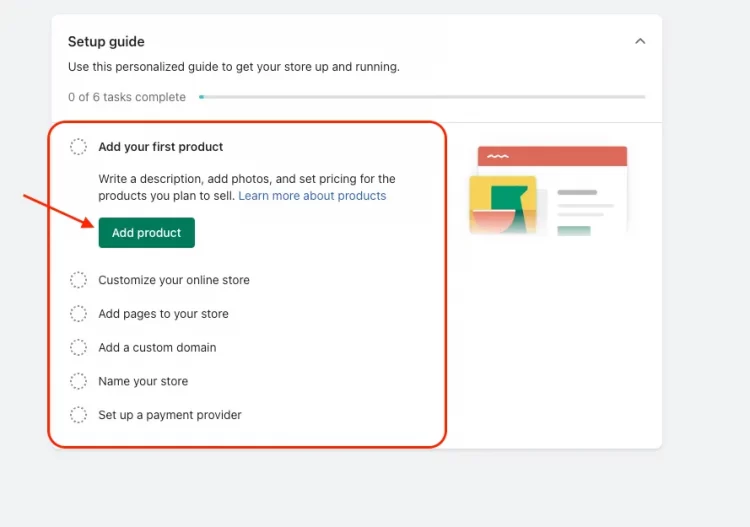
Task: Open Learn more about products link
Action: coord(312,196)
